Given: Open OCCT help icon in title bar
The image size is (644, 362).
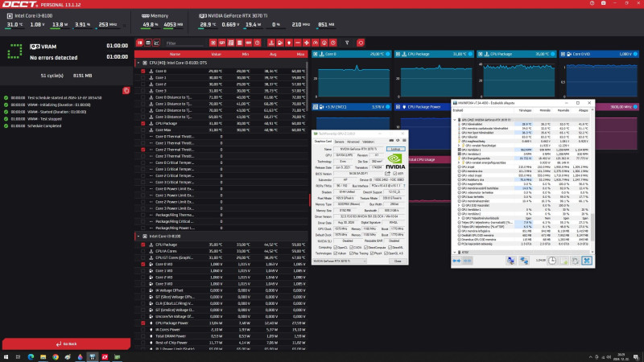Looking at the screenshot, I should (592, 3).
